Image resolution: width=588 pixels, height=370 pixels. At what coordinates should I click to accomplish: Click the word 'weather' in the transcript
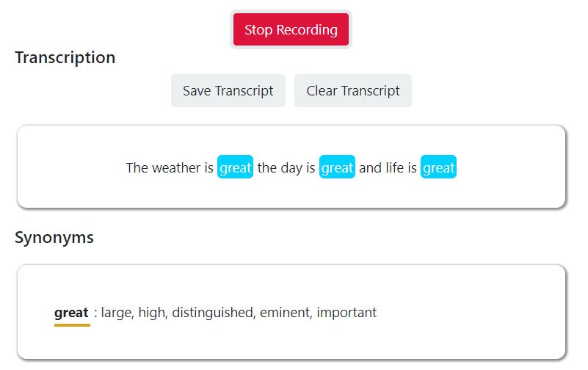pos(176,168)
